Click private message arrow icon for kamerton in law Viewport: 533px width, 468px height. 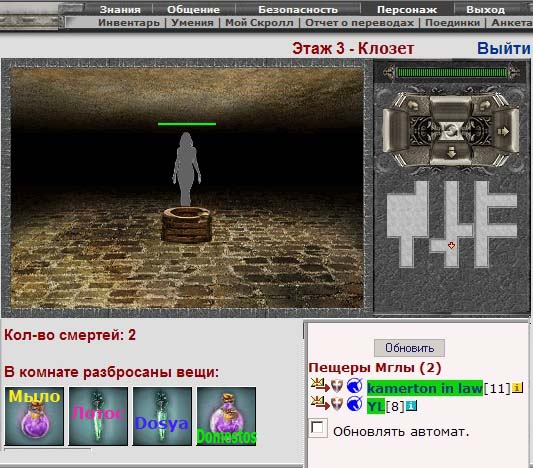pyautogui.click(x=320, y=386)
